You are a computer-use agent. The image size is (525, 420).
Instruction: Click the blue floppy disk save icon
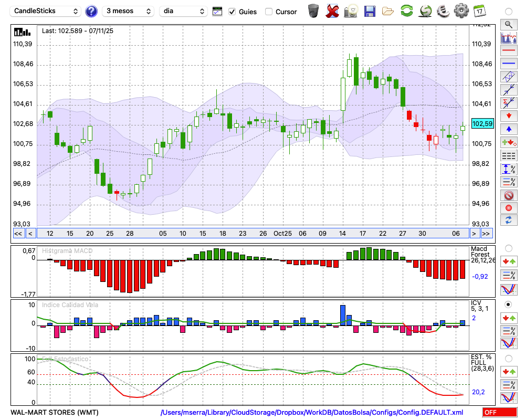370,10
